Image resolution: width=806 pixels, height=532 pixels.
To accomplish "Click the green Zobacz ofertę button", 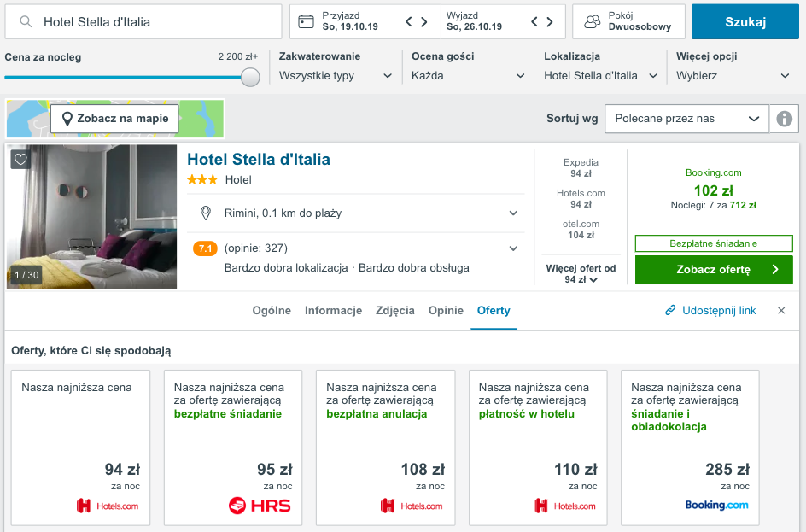I will pyautogui.click(x=714, y=270).
